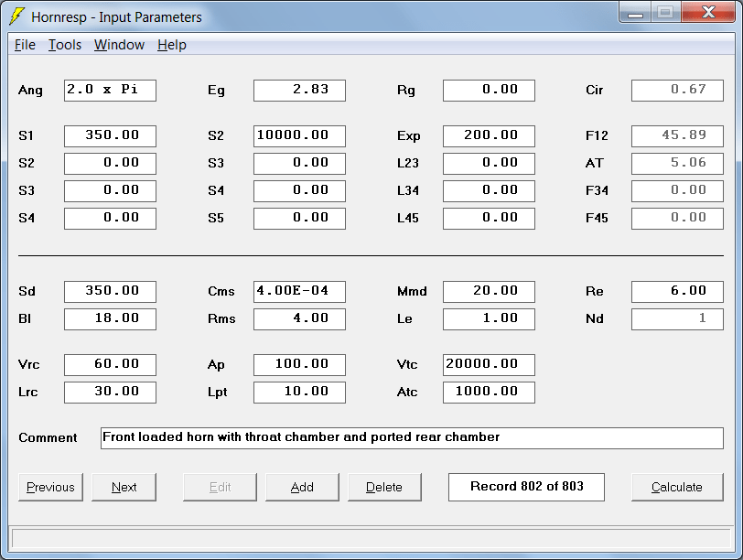Viewport: 743px width, 560px height.
Task: Select the Ang field showing 2.0 x Pi
Action: point(111,91)
